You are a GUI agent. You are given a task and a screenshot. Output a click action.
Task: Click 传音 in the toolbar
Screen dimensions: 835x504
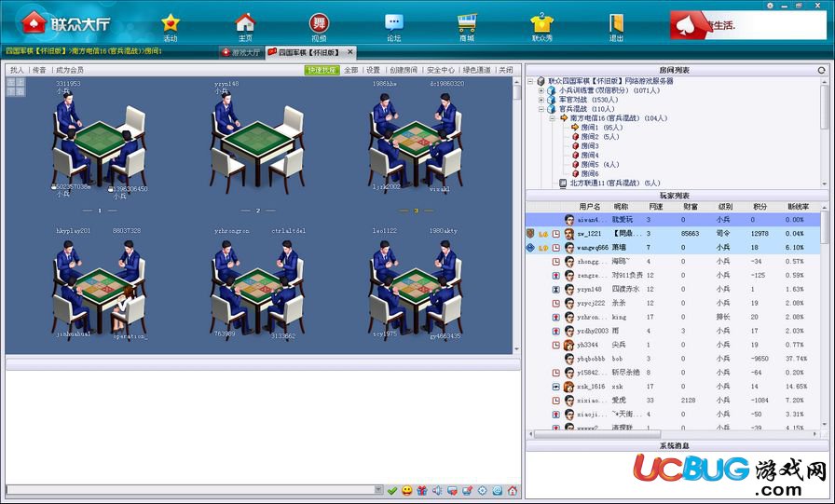point(39,70)
